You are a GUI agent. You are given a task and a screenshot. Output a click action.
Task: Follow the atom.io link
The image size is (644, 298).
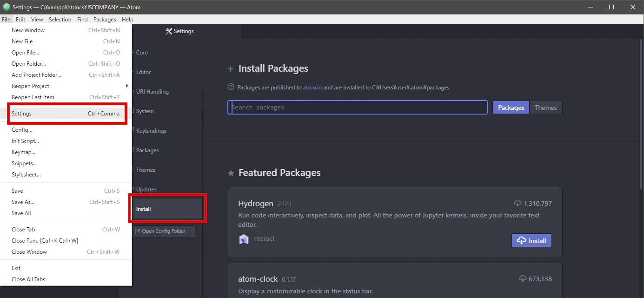pyautogui.click(x=312, y=88)
